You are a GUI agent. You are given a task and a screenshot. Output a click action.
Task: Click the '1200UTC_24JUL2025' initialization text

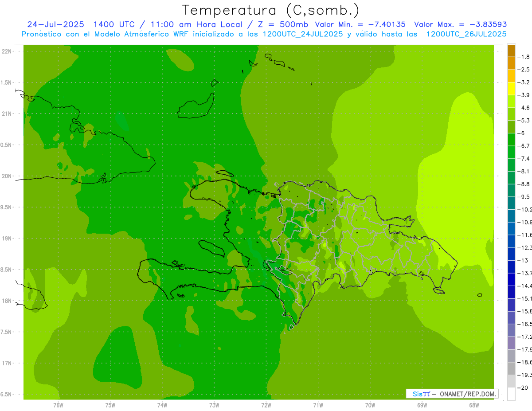click(x=303, y=34)
